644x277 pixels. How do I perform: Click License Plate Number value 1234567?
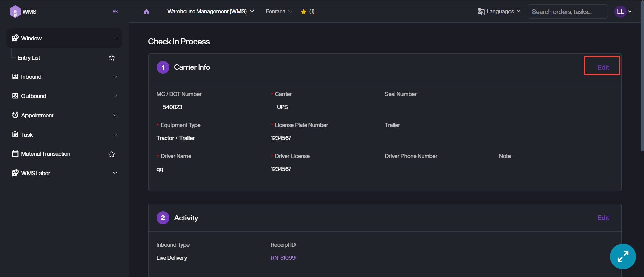281,138
